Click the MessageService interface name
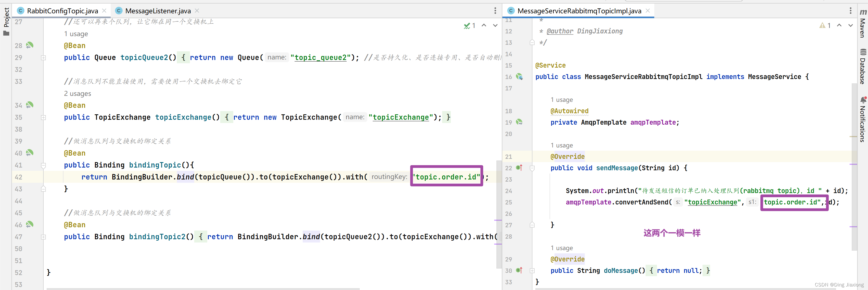The height and width of the screenshot is (290, 868). tap(774, 77)
